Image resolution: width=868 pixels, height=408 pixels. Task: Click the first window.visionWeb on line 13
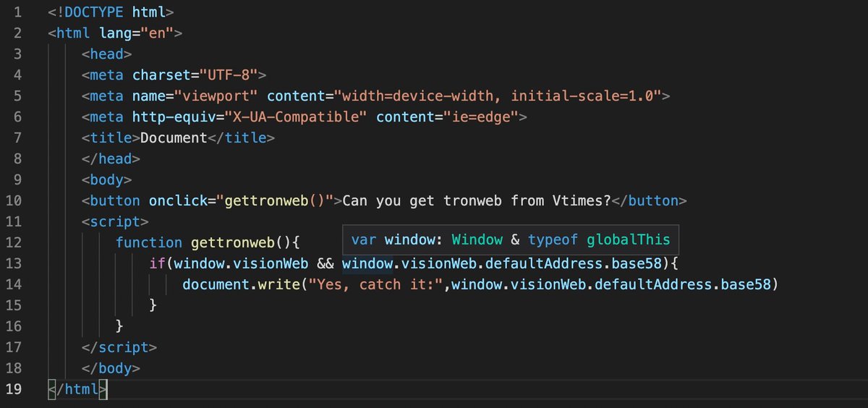(242, 263)
